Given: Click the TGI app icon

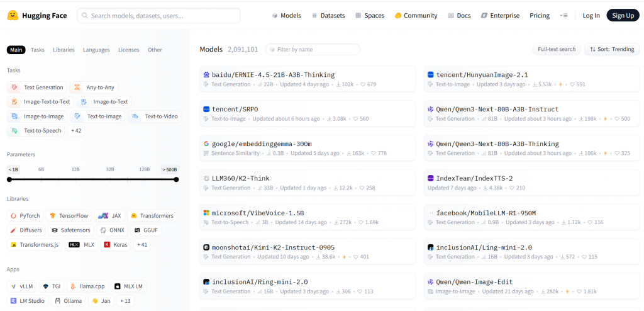Looking at the screenshot, I should [x=45, y=286].
